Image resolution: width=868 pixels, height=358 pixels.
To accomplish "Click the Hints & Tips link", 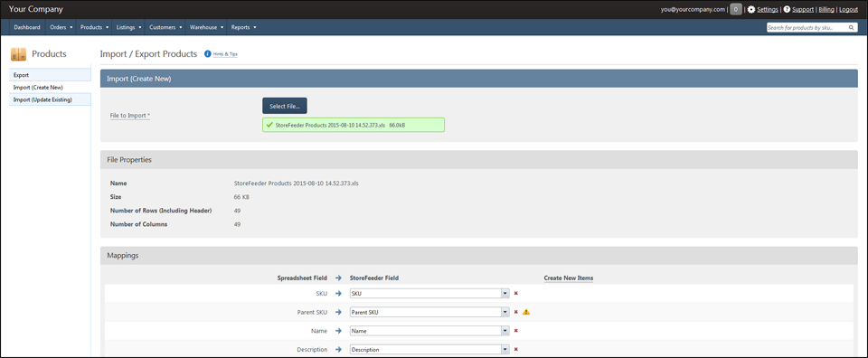I will point(225,54).
